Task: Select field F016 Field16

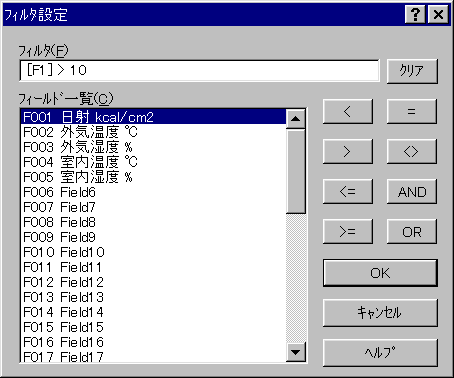Action: tap(153, 342)
